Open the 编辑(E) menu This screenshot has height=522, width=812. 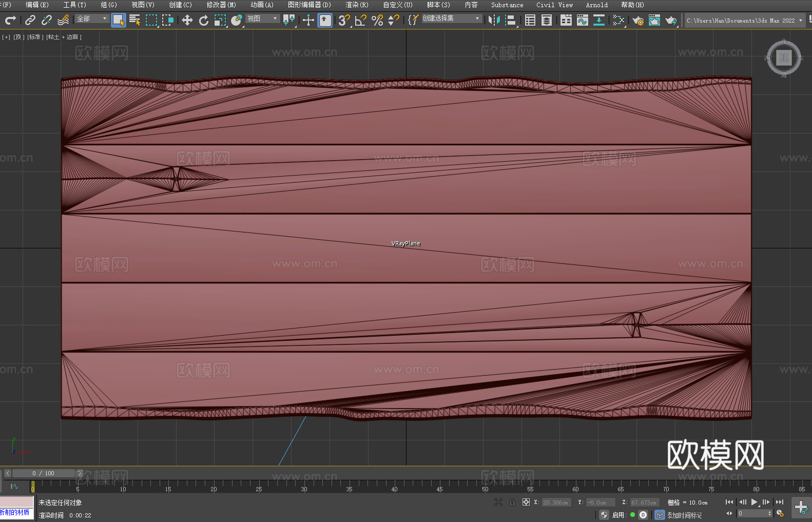[x=37, y=5]
